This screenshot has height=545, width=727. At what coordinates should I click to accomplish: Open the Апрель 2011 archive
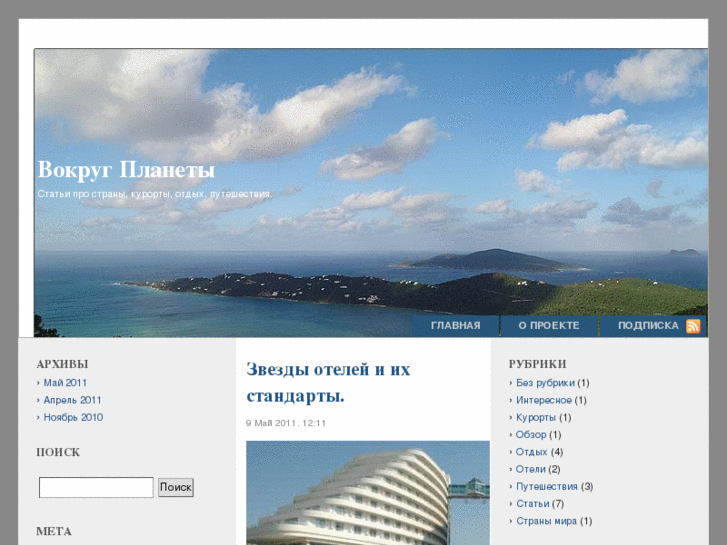click(72, 400)
